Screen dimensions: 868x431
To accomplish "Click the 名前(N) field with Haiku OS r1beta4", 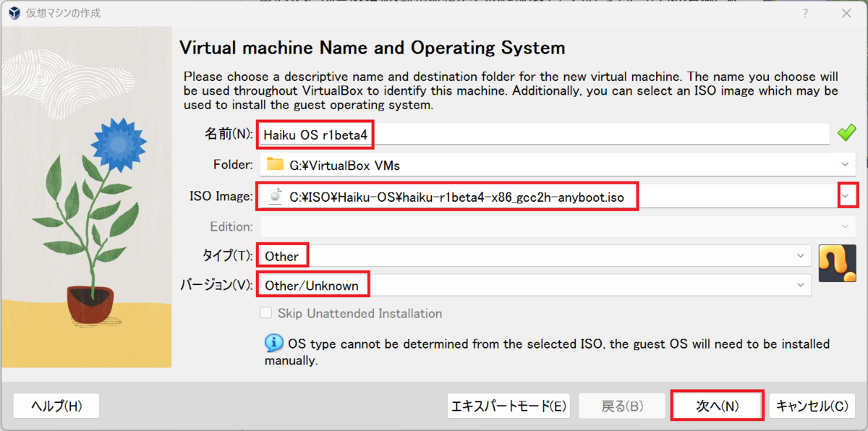I will point(544,134).
